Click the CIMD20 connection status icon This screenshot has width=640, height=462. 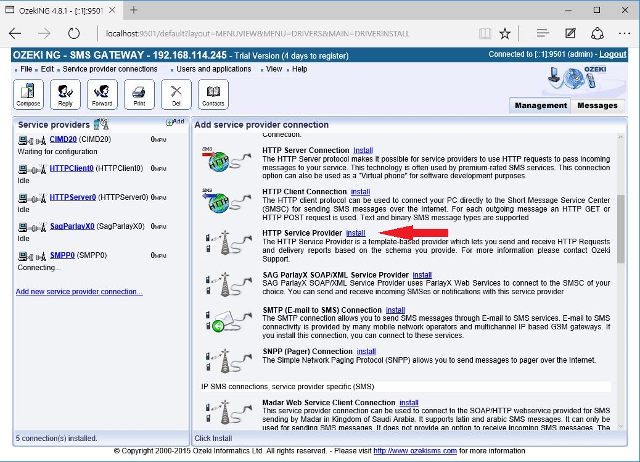(x=32, y=141)
